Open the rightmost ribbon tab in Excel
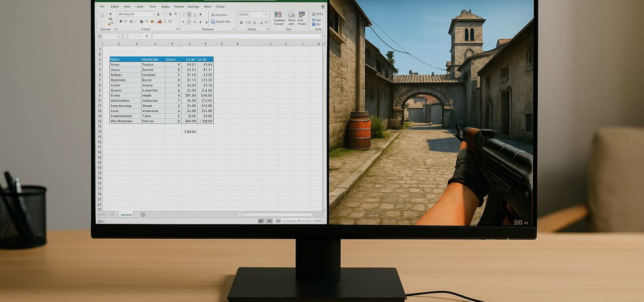Screen dimensions: 644x302 tap(220, 7)
